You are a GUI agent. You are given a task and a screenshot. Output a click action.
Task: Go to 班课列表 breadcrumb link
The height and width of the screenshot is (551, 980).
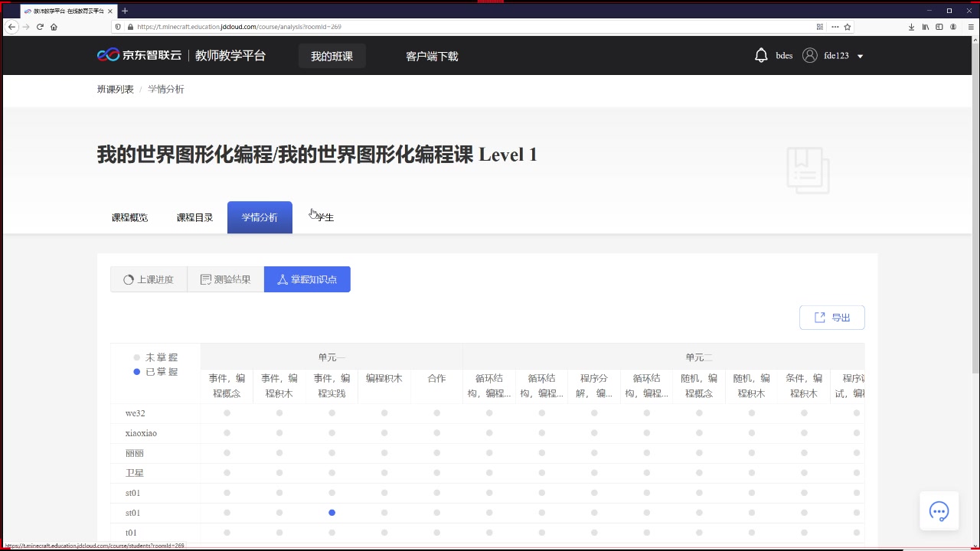[x=116, y=90]
